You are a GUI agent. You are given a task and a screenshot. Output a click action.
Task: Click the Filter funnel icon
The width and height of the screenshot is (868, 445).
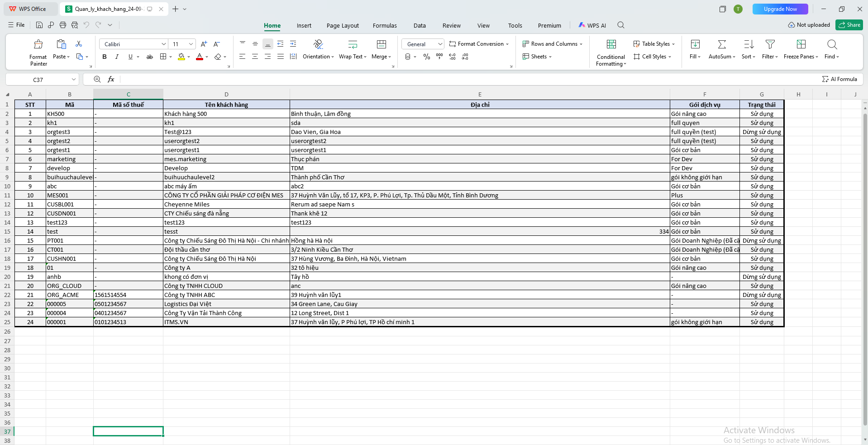(770, 44)
